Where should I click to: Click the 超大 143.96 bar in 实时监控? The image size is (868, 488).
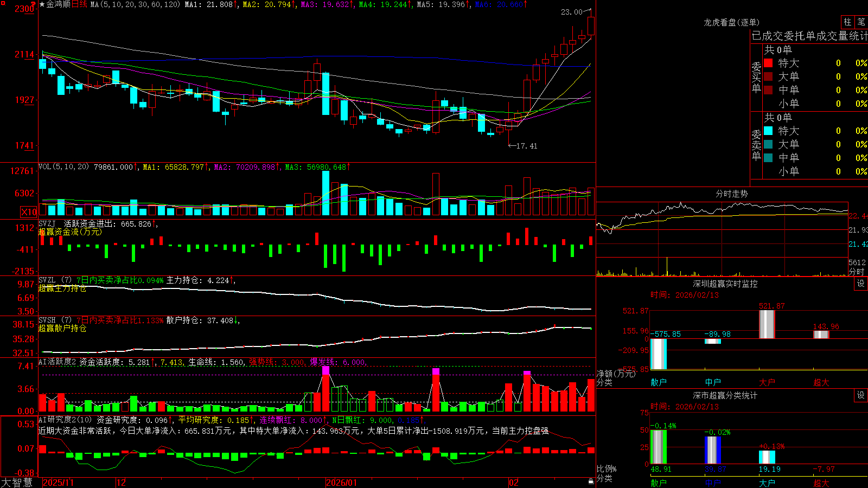(x=821, y=335)
